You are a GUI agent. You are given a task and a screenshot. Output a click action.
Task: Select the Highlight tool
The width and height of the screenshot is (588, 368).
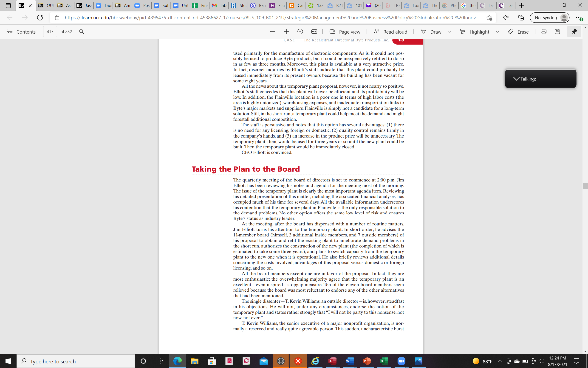pos(475,32)
